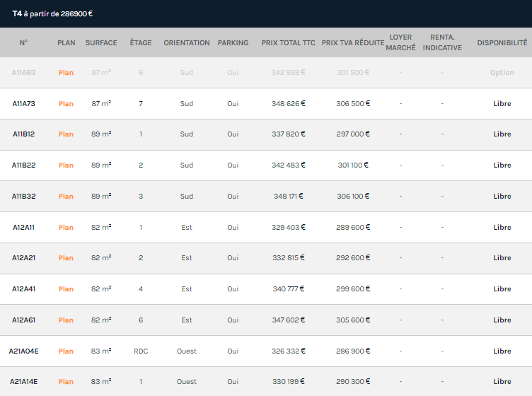Click the Disponibilité column header
Image resolution: width=532 pixels, height=396 pixels.
(502, 43)
